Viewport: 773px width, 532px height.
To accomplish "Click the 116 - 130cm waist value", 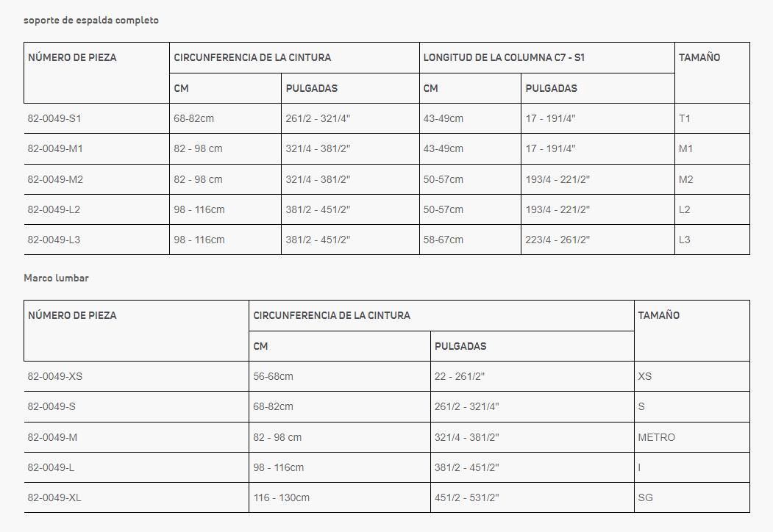I will coord(282,498).
